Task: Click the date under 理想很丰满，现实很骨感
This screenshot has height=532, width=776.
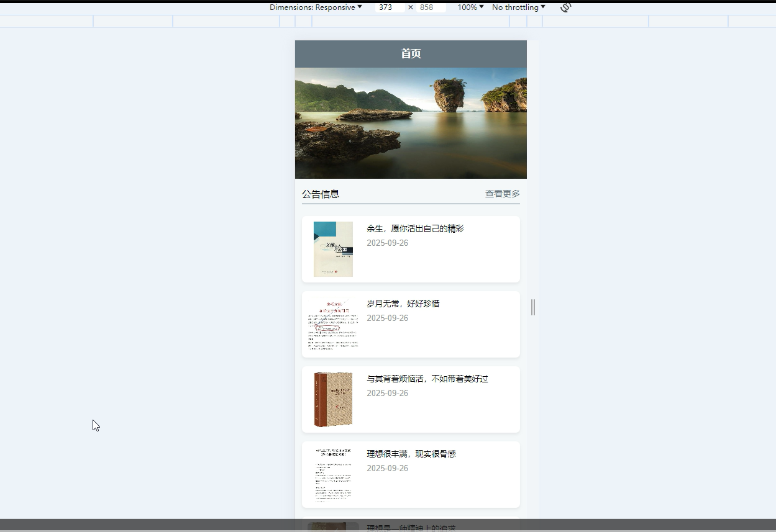Action: (387, 468)
